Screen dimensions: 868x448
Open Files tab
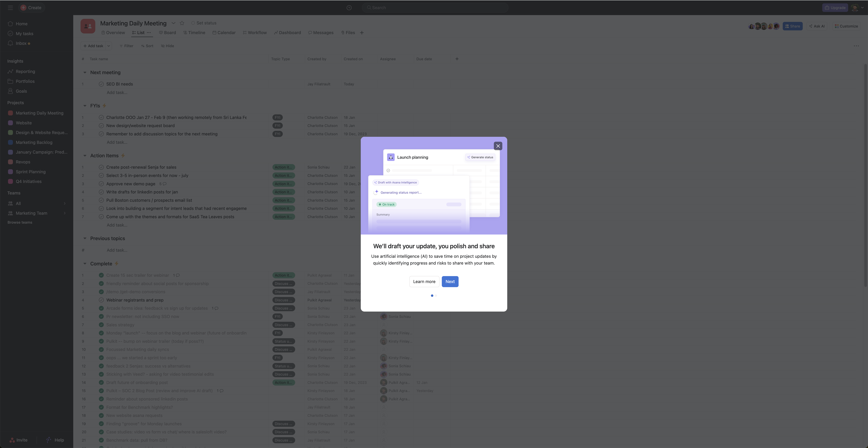point(348,33)
